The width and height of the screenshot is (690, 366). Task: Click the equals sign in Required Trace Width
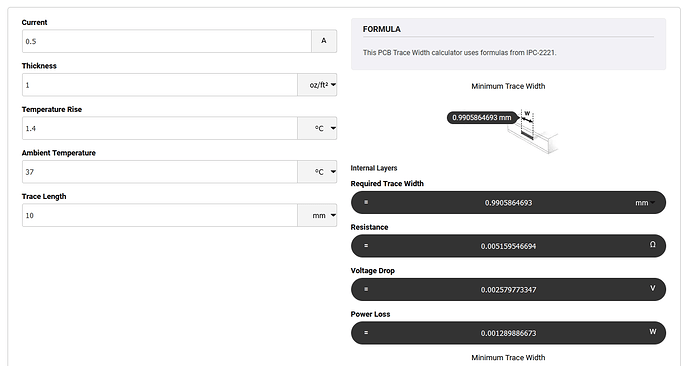366,202
